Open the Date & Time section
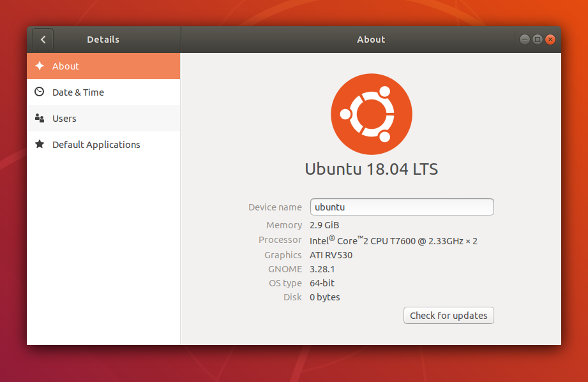The image size is (588, 382). click(103, 92)
